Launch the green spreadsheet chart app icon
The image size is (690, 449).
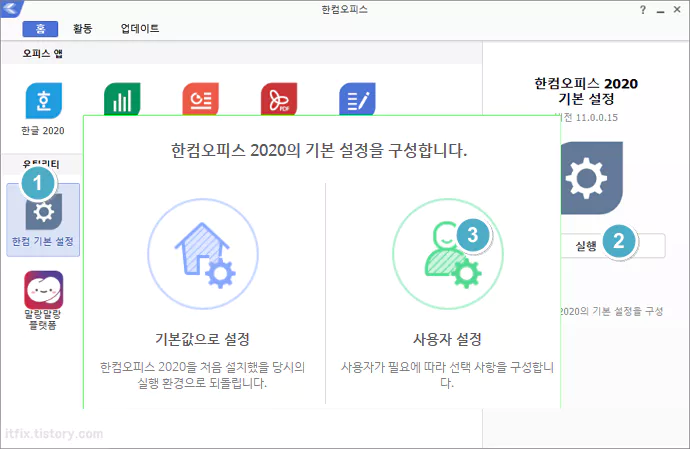click(x=122, y=99)
